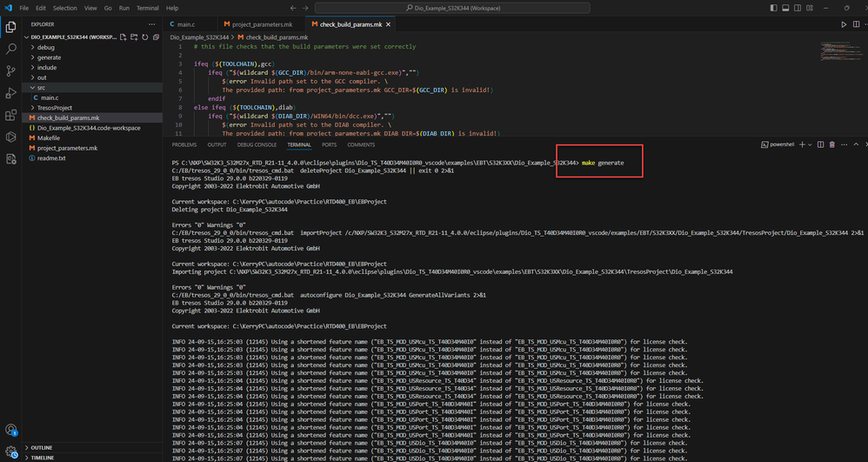Select the powershell terminal entry
Screen dimensions: 868x462
coord(778,144)
